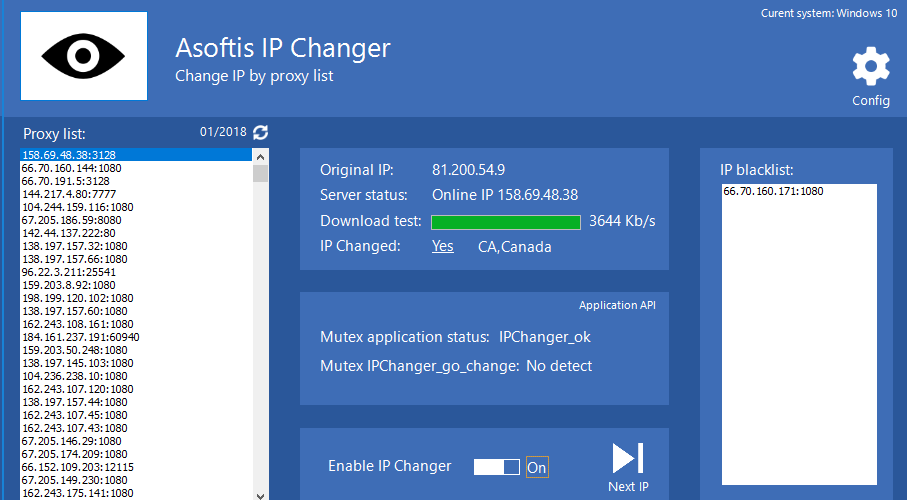Open the Yes link next to IP Changed

pos(443,246)
